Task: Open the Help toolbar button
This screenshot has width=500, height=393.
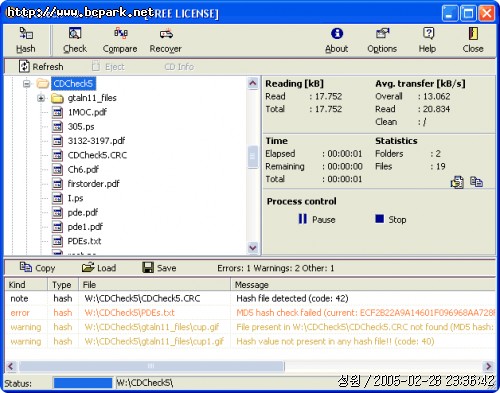Action: click(x=427, y=40)
